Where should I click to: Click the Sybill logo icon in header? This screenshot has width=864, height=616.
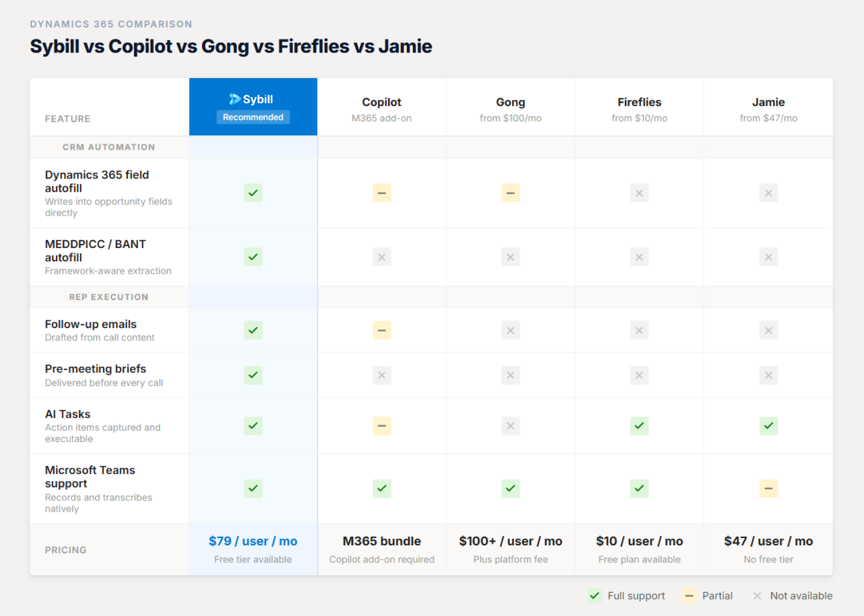(235, 99)
